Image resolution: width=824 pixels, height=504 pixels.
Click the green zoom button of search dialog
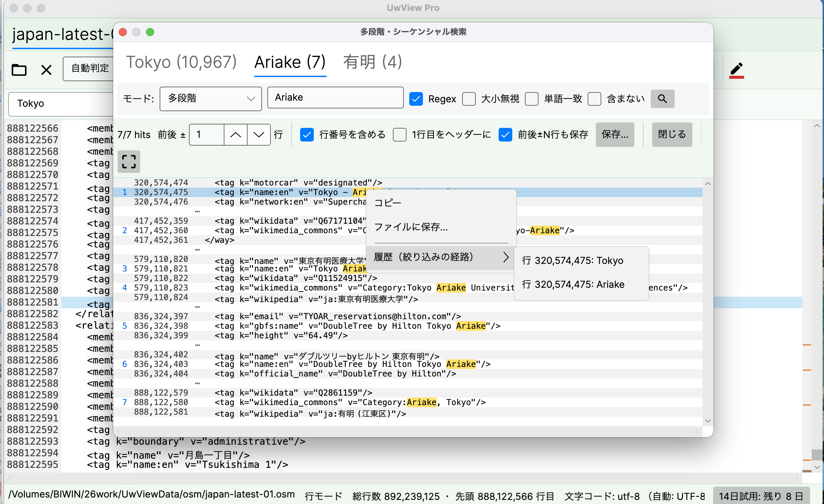pos(150,32)
